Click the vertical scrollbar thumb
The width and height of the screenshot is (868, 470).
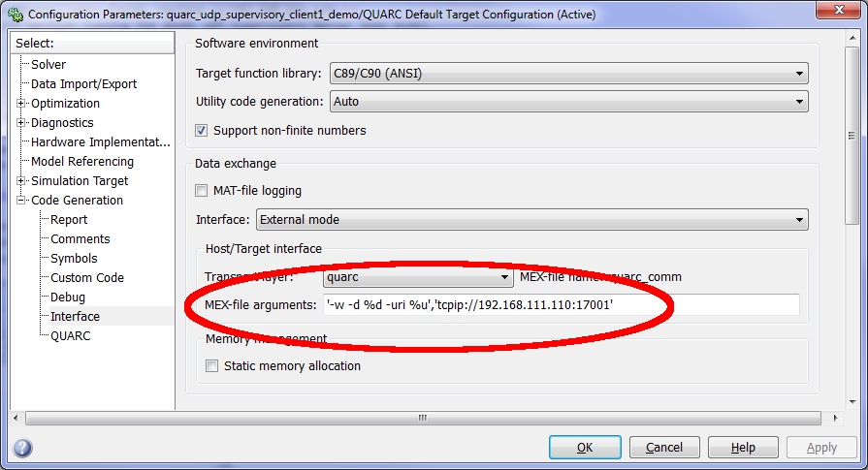(852, 136)
